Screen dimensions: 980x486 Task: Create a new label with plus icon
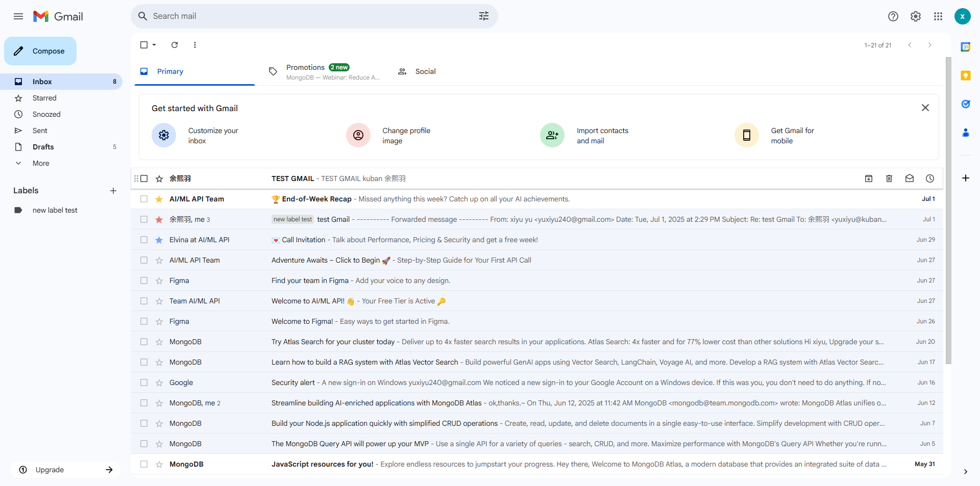point(113,191)
